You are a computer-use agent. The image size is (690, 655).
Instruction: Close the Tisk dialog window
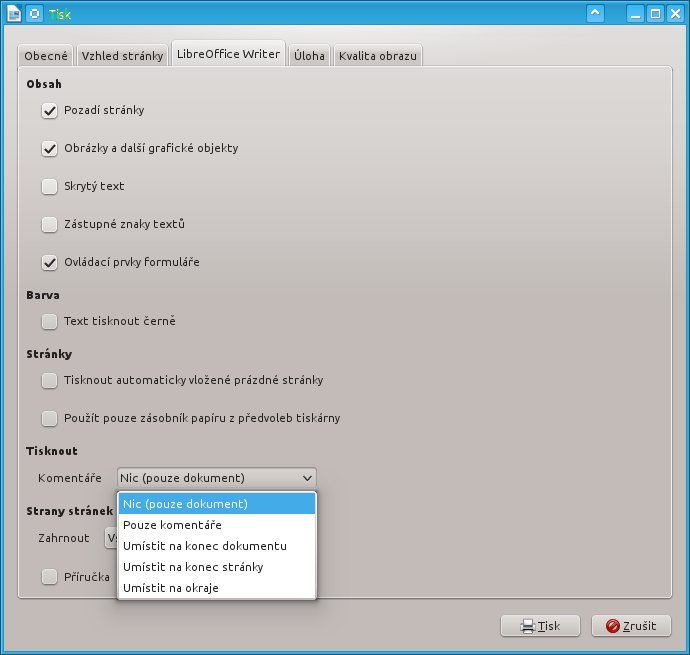click(x=675, y=14)
